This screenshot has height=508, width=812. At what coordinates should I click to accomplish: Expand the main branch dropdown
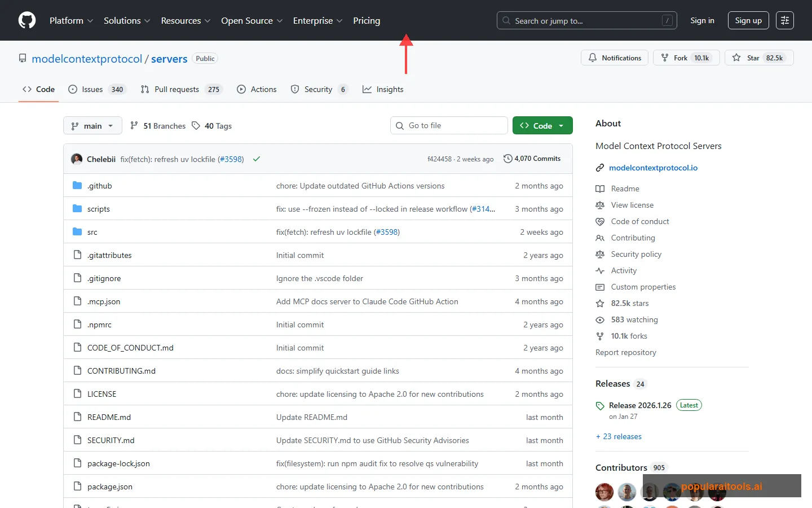(x=92, y=125)
